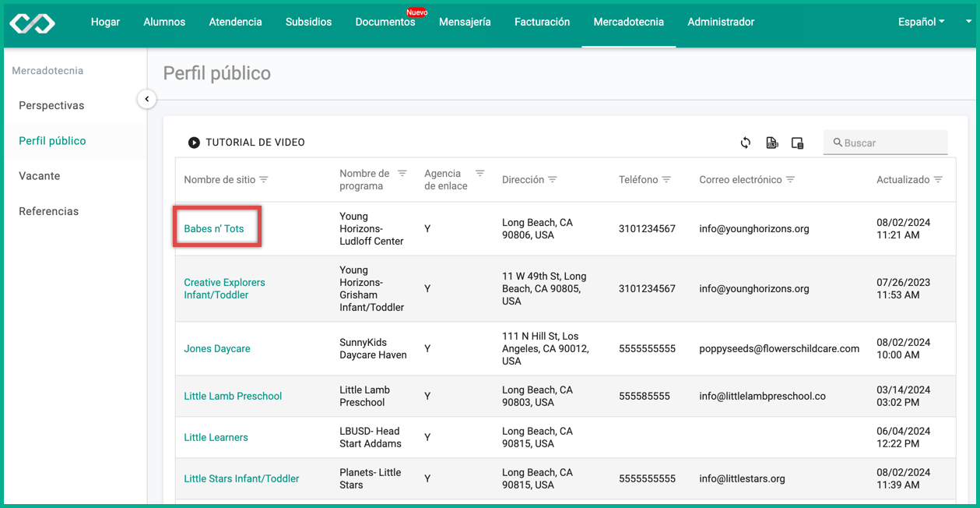Click the app logo in top bar
The image size is (980, 508).
(33, 23)
